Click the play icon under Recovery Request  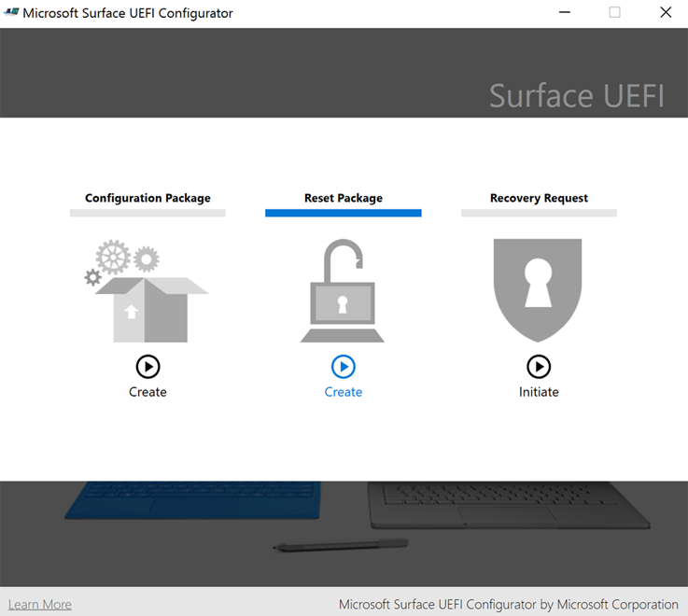[x=539, y=367]
